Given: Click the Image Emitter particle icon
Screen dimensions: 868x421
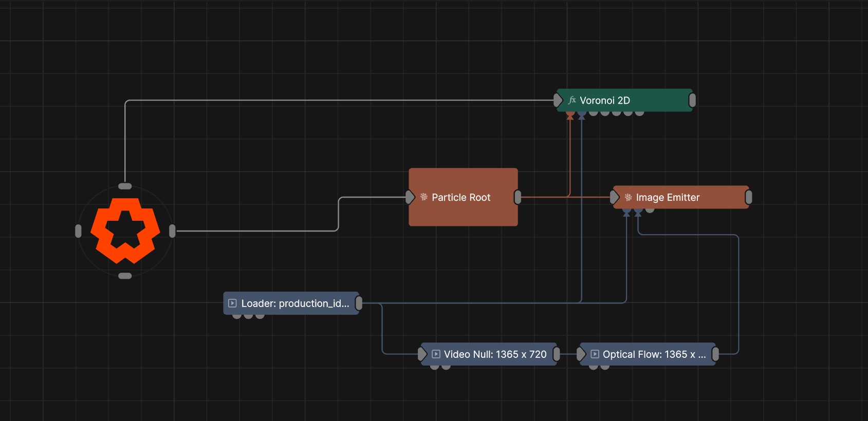Looking at the screenshot, I should [628, 197].
